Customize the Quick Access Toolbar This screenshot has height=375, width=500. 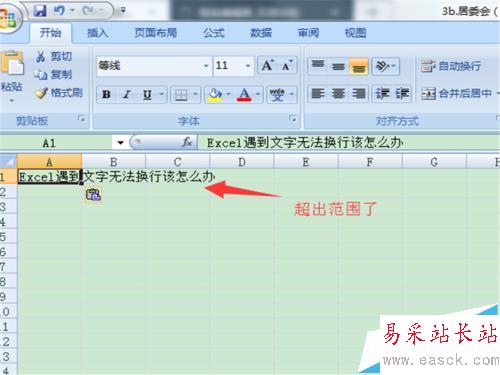tap(123, 11)
